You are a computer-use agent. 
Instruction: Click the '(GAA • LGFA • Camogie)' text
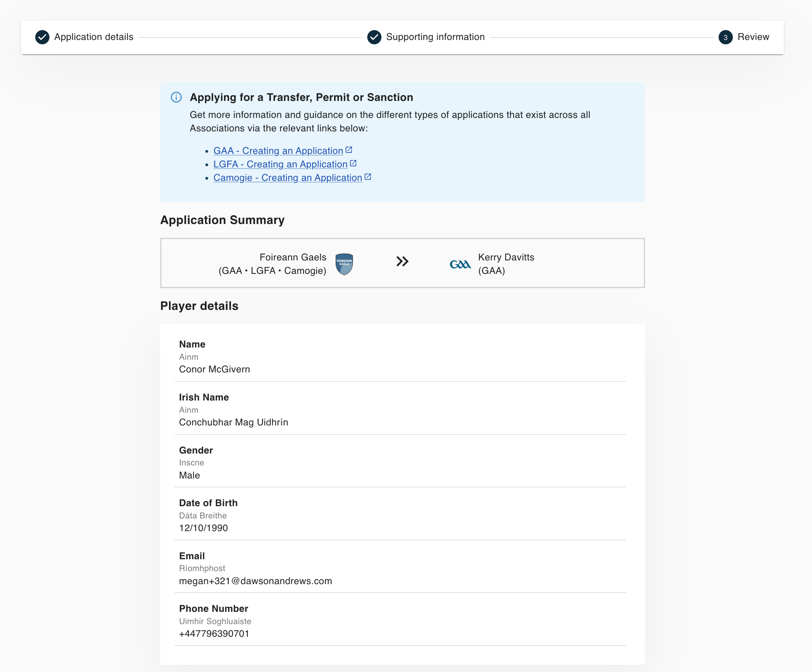pos(272,271)
